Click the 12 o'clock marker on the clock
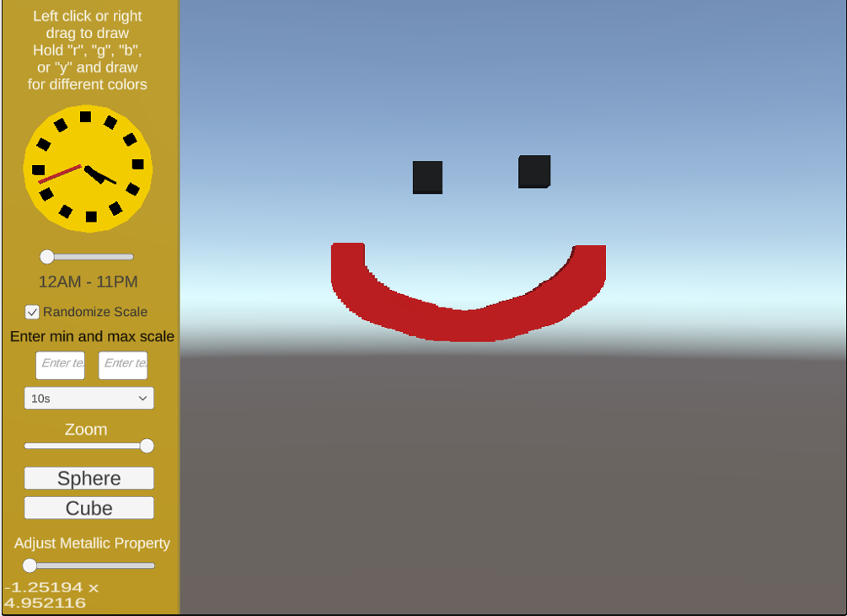 [x=86, y=118]
